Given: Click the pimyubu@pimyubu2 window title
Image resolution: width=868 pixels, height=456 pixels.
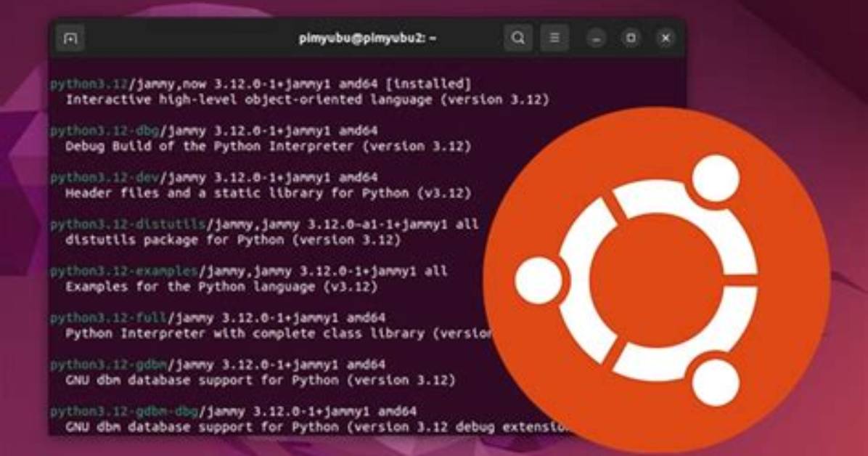Looking at the screenshot, I should point(367,38).
